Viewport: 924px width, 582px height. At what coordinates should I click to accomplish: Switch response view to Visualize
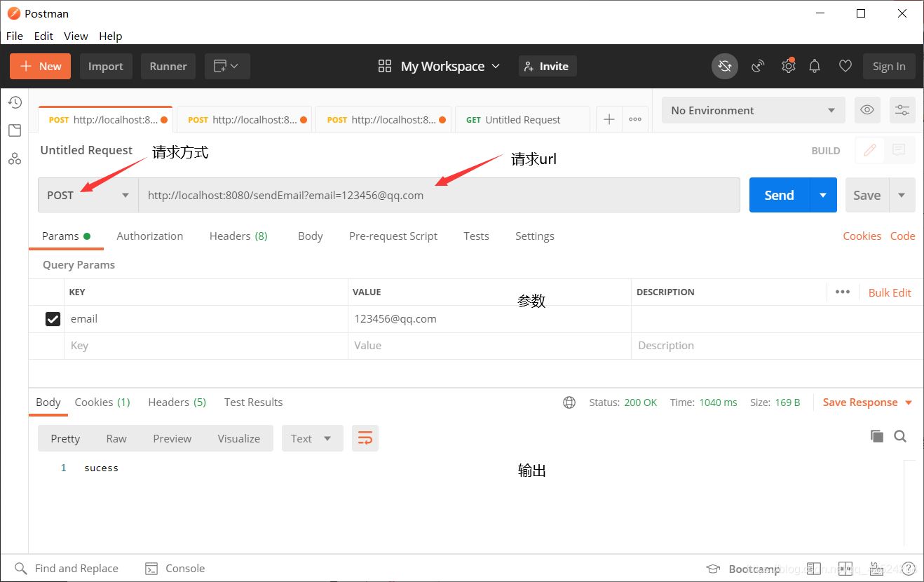[x=239, y=438]
